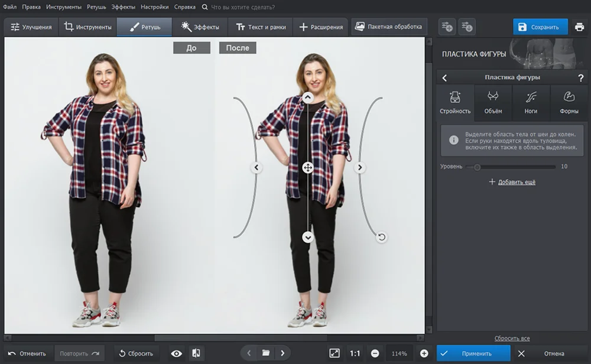Switch to the Расширения tab
591x364 pixels.
click(x=321, y=27)
